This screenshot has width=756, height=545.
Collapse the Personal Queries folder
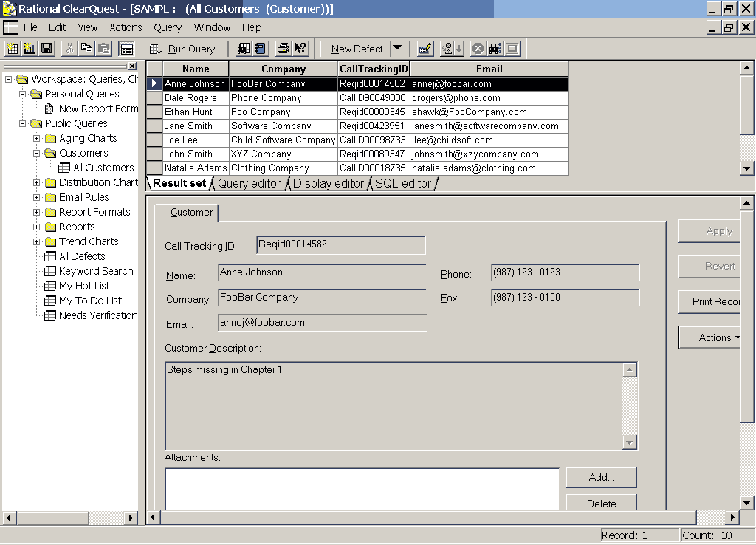22,94
